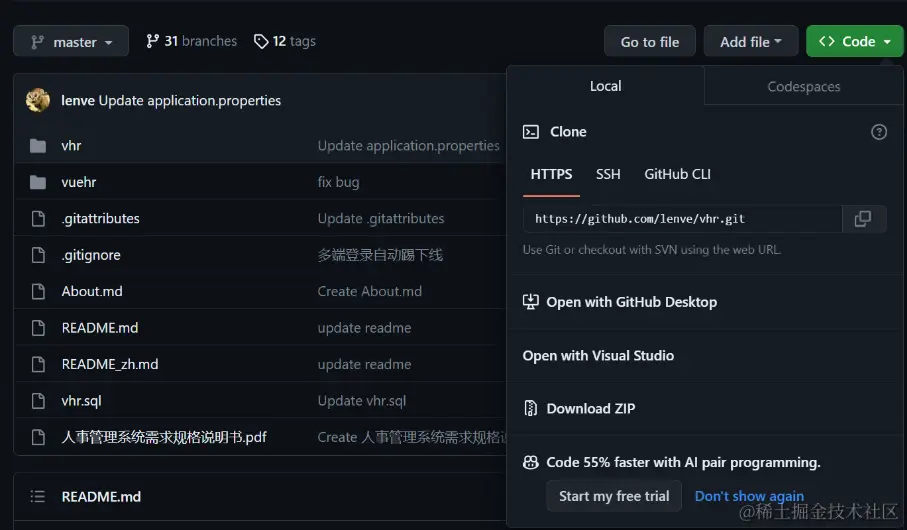The height and width of the screenshot is (530, 907).
Task: Open the Update vhr.sql commit message
Action: tap(362, 400)
